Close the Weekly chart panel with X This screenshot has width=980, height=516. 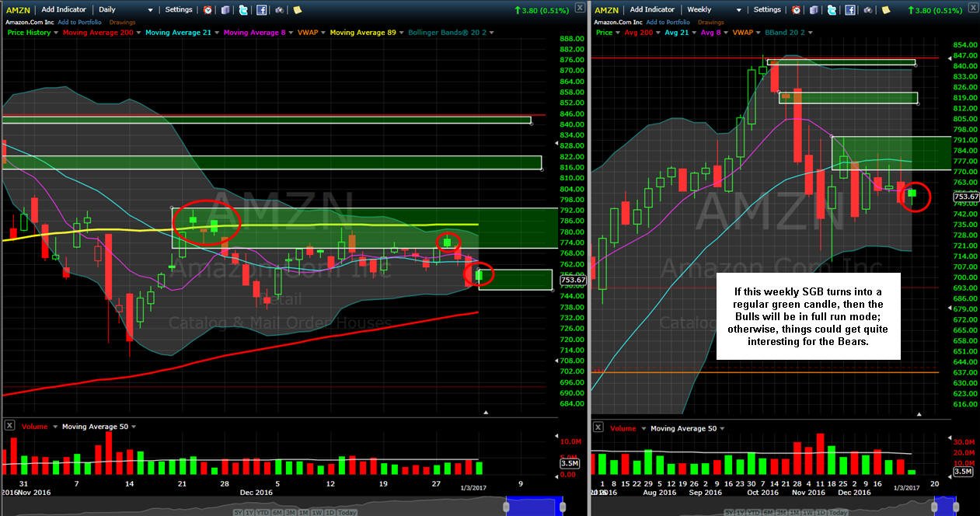pyautogui.click(x=972, y=8)
